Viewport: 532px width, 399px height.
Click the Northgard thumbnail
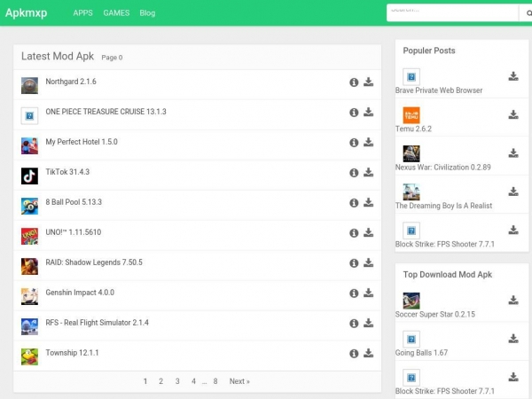point(29,85)
